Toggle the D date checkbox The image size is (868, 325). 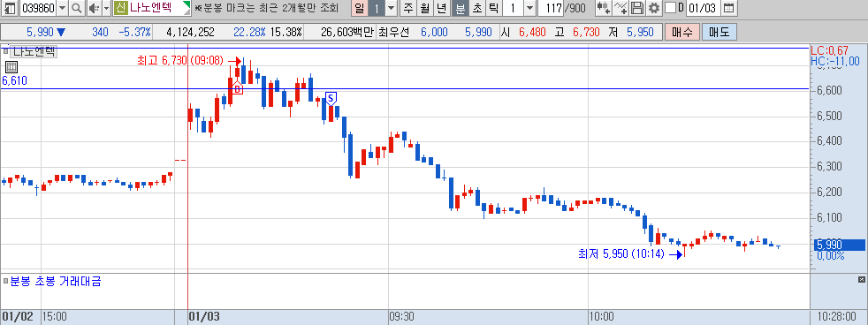click(670, 8)
